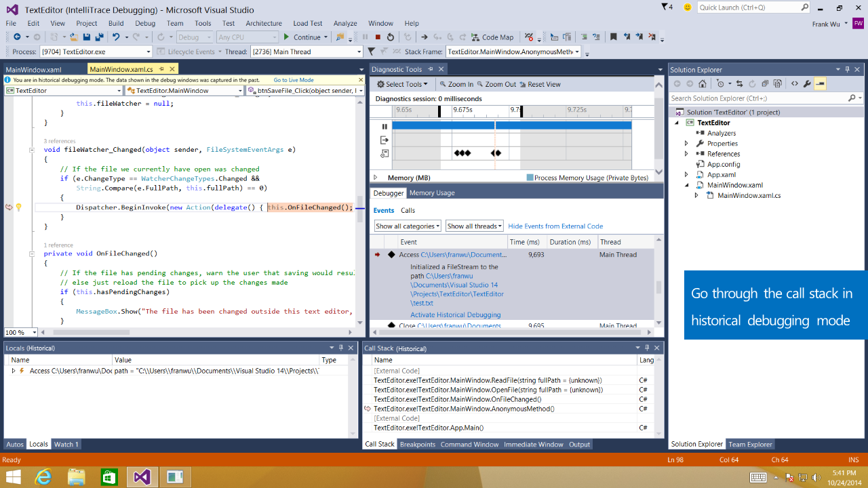Click Zoom Out in Diagnostic Tools
The height and width of the screenshot is (488, 868).
click(496, 84)
